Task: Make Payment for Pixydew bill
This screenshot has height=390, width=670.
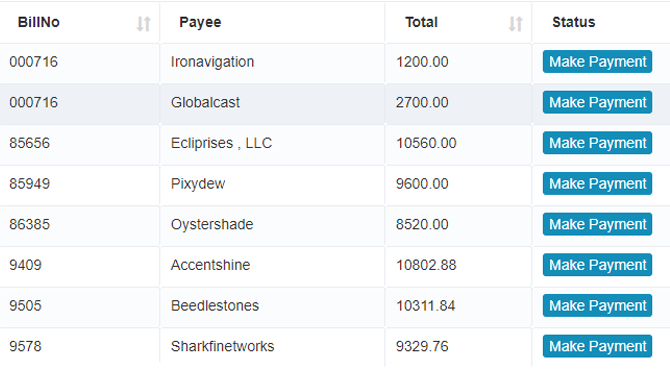Action: [597, 184]
